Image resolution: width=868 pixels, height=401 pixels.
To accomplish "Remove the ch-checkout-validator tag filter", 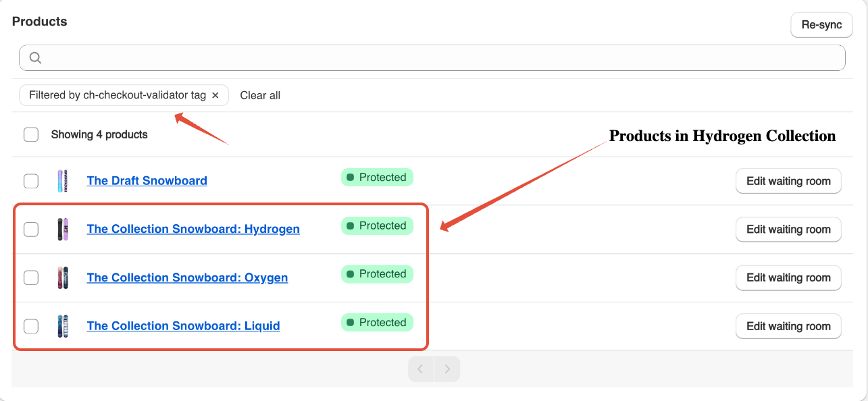I will pos(215,95).
